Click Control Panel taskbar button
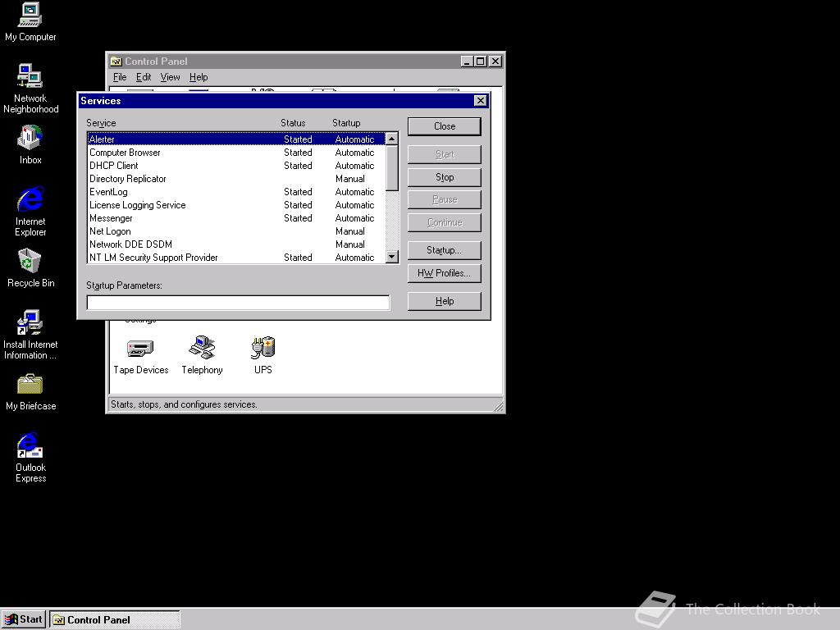This screenshot has width=840, height=630. 115,620
